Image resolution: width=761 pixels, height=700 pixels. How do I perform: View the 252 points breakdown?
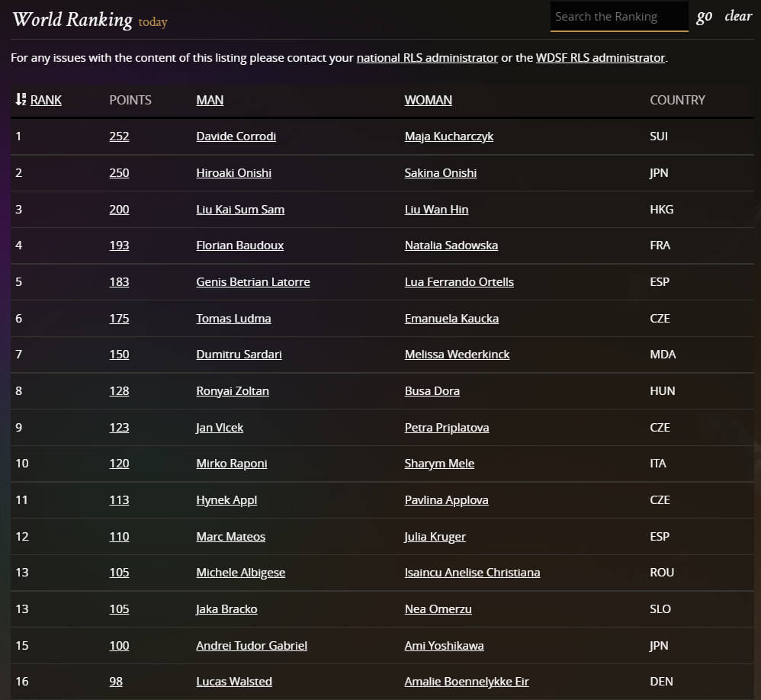pos(119,136)
